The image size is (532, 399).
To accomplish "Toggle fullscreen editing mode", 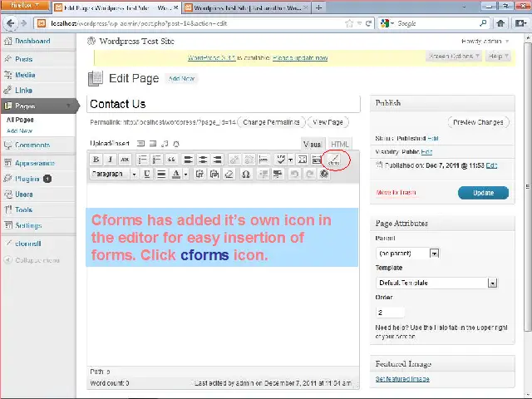I will click(x=302, y=159).
